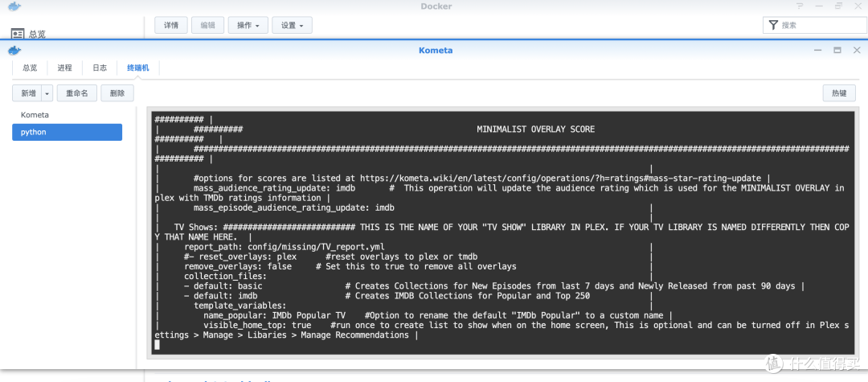Image resolution: width=868 pixels, height=382 pixels.
Task: Maximize the Kometa container window
Action: 837,50
